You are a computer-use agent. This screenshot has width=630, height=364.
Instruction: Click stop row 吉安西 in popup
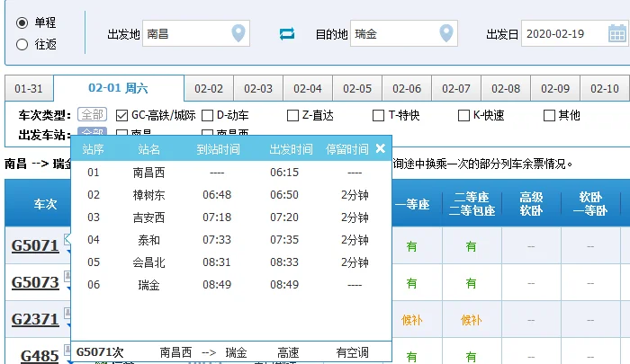(231, 218)
